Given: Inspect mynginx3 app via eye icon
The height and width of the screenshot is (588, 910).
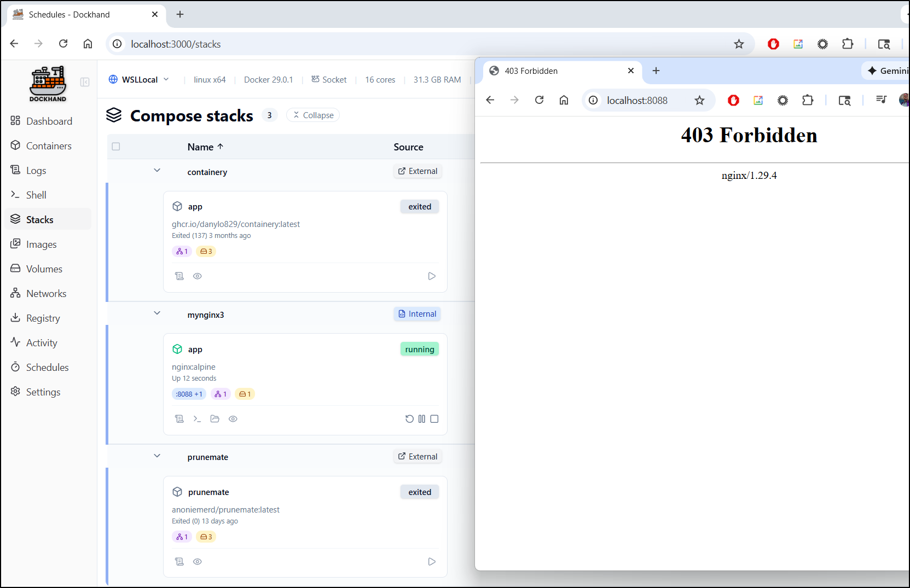Looking at the screenshot, I should (233, 419).
